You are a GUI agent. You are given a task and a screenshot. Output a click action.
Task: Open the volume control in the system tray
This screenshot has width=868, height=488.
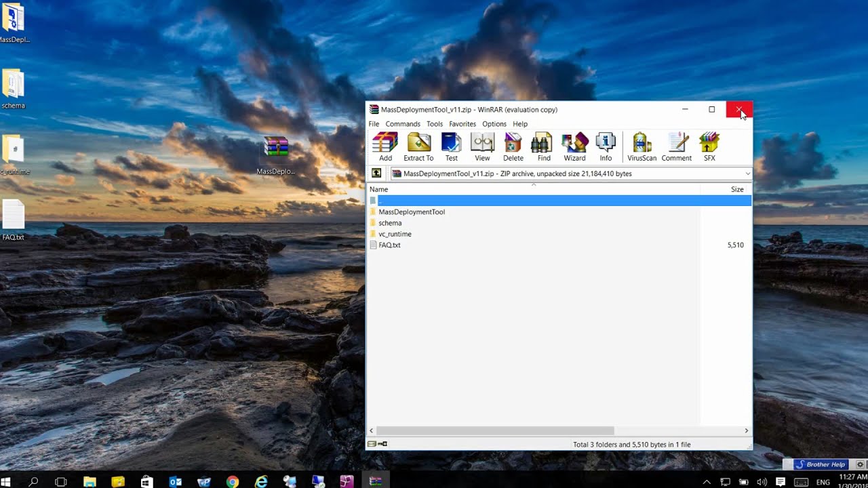pos(762,482)
